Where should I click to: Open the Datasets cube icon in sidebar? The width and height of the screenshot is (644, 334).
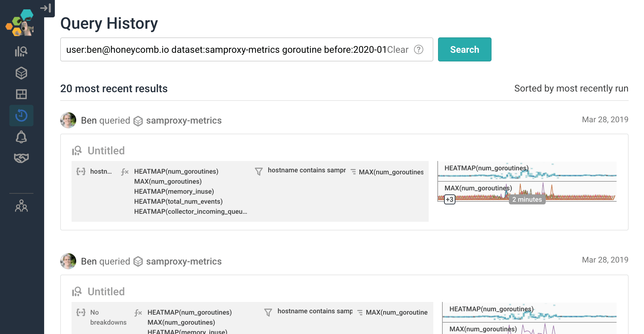pyautogui.click(x=21, y=73)
